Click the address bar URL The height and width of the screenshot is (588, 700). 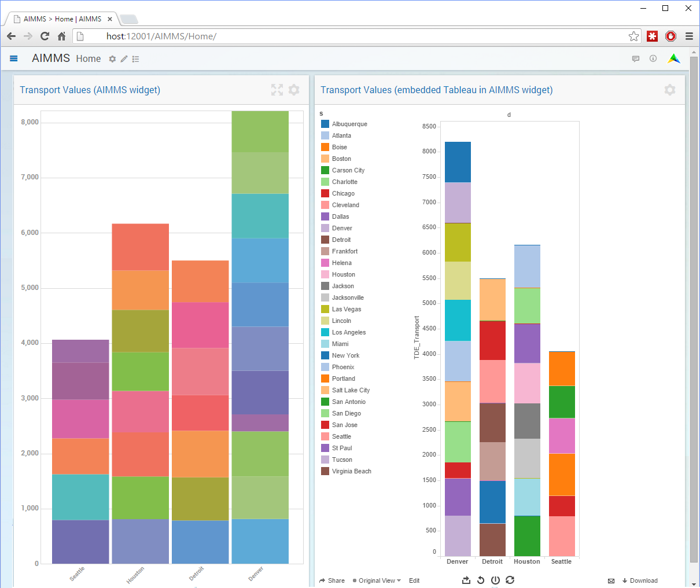[x=161, y=36]
